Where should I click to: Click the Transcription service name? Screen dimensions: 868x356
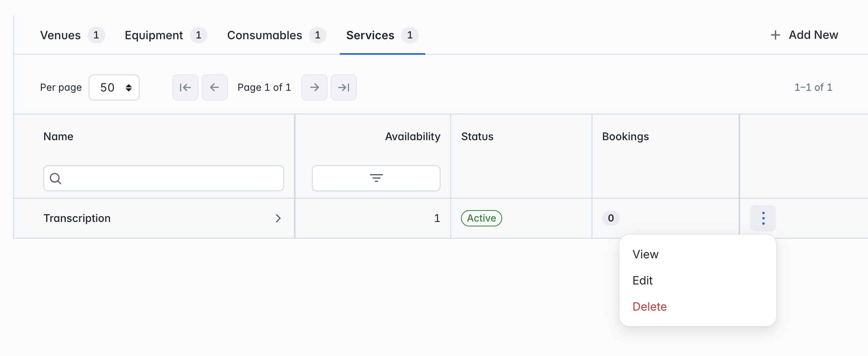[77, 218]
